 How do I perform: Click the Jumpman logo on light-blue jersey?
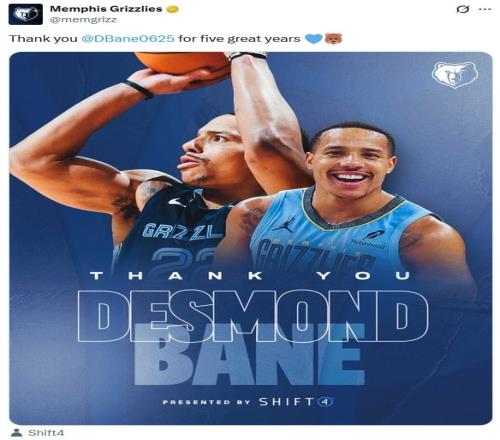pos(284,224)
